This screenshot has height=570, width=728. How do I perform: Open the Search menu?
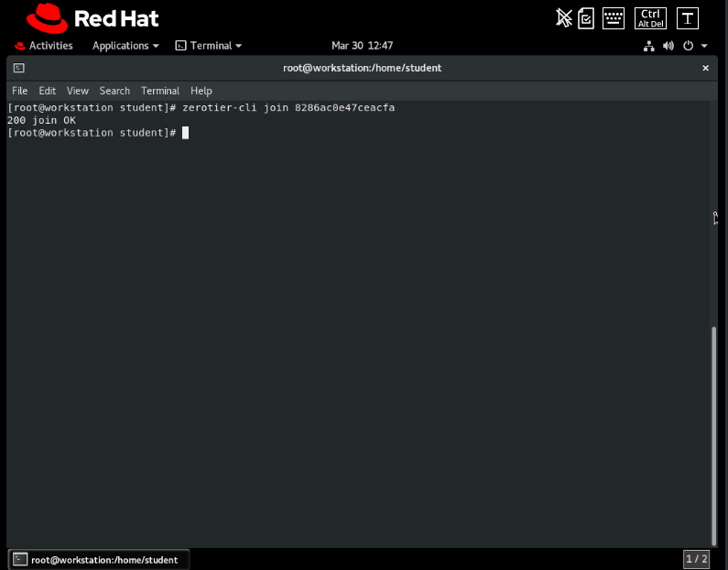pyautogui.click(x=114, y=91)
